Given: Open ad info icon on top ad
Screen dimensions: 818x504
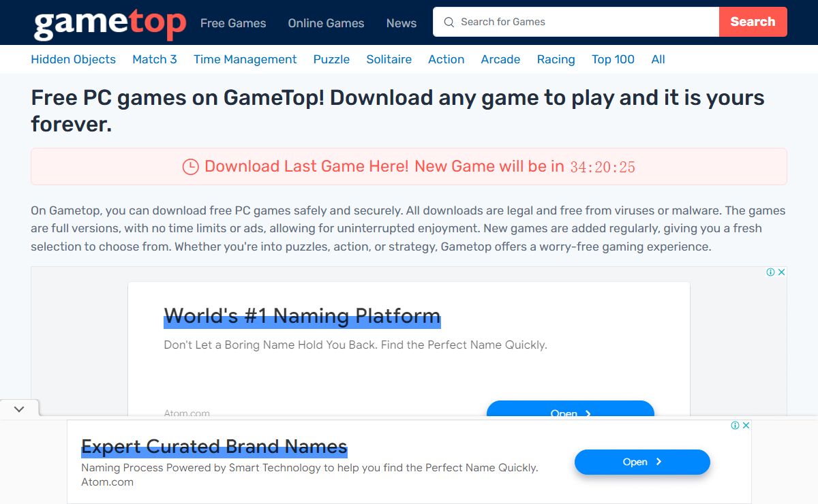Looking at the screenshot, I should pyautogui.click(x=770, y=272).
